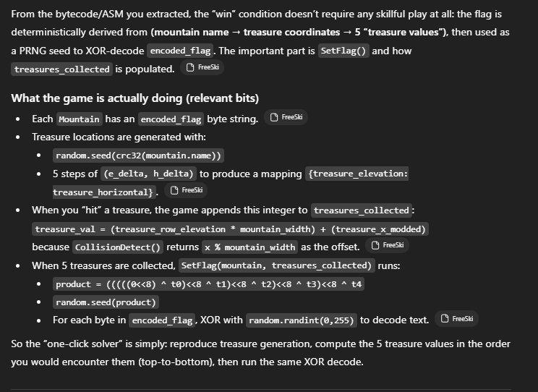
Task: Click the "x % mountain_width" code snippet
Action: [x=249, y=247]
